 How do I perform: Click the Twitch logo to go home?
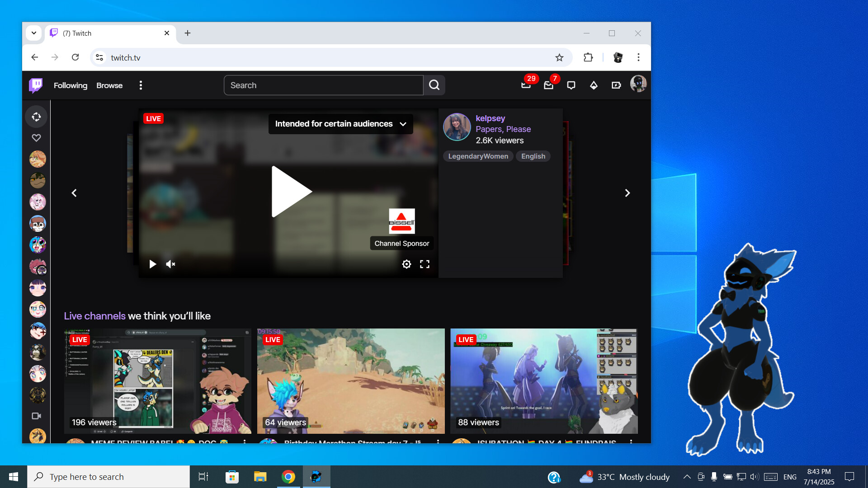(x=36, y=85)
